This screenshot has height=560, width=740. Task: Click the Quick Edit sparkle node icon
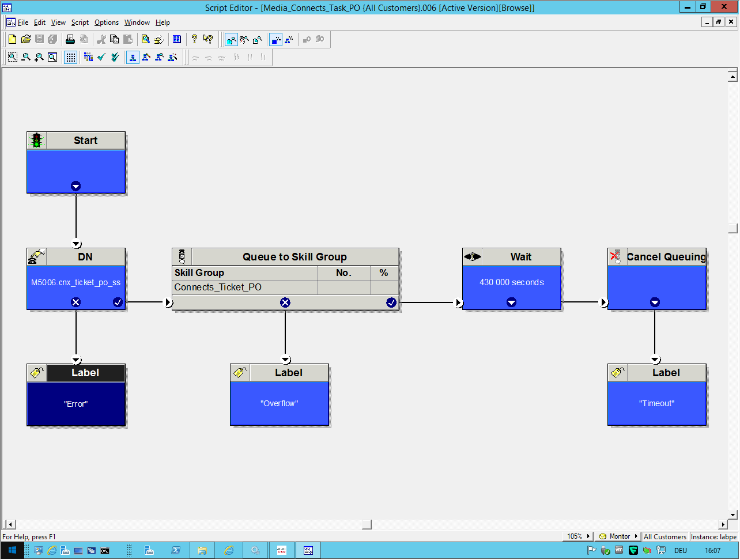tap(172, 57)
